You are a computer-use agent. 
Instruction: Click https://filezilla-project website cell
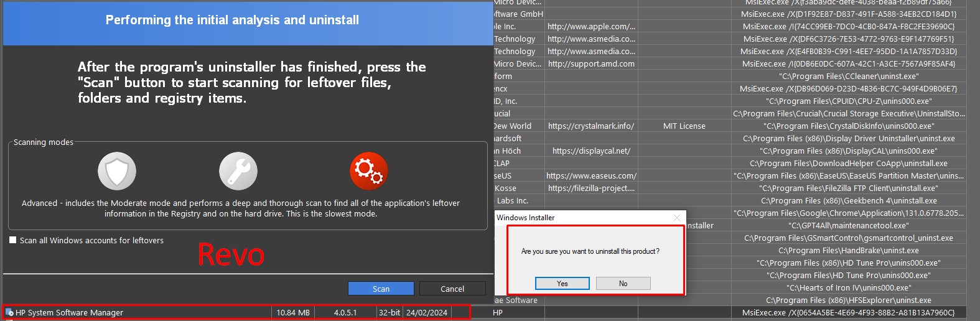[591, 188]
